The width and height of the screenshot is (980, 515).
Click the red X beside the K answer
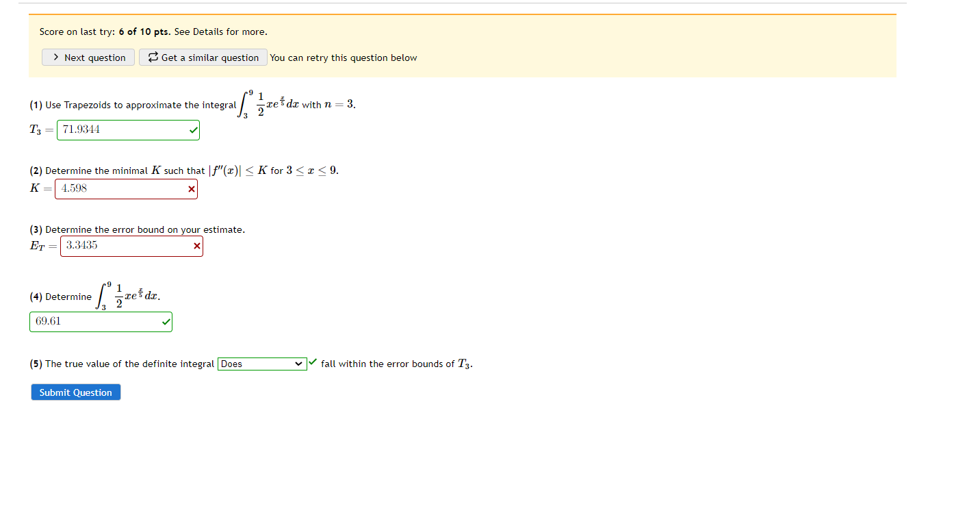pos(191,188)
